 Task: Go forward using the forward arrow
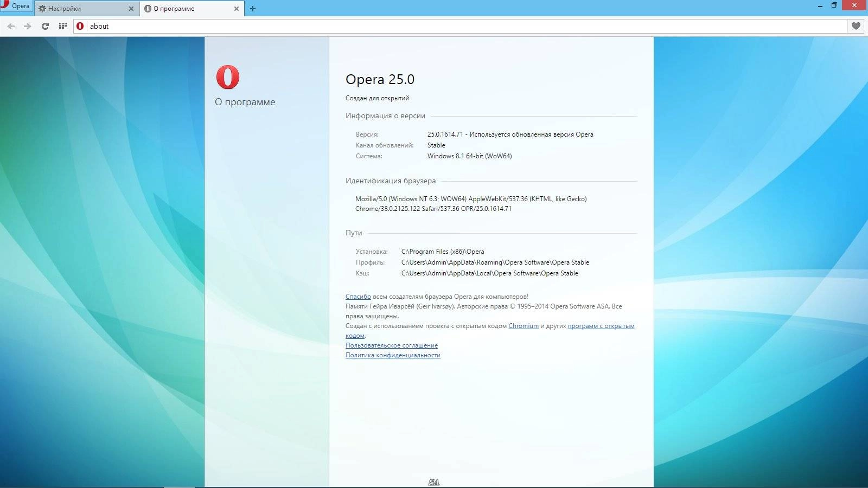pos(28,26)
